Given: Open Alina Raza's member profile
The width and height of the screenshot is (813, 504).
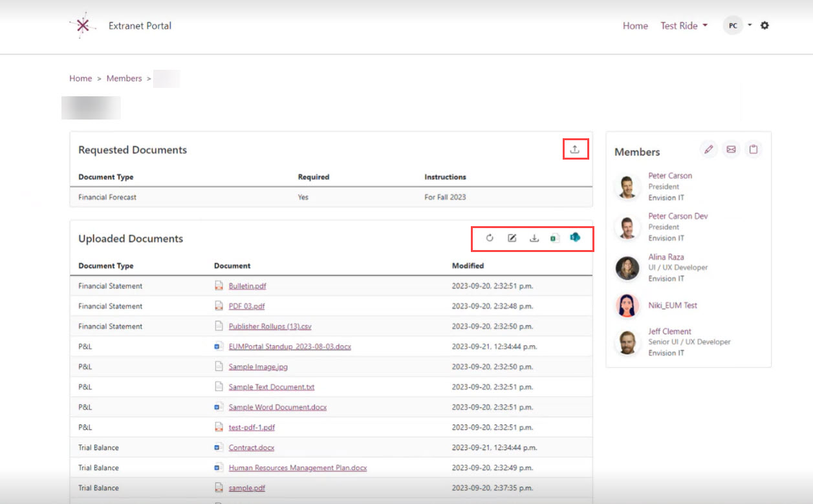Looking at the screenshot, I should 666,257.
